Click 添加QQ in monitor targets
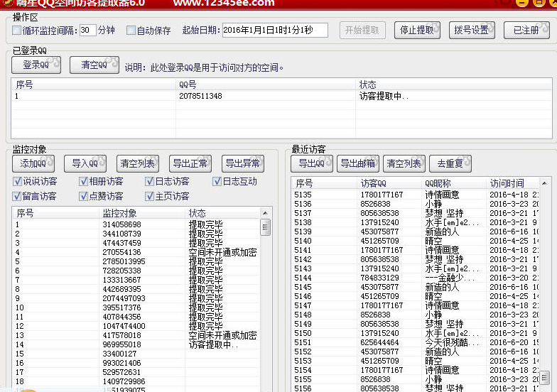 click(33, 163)
